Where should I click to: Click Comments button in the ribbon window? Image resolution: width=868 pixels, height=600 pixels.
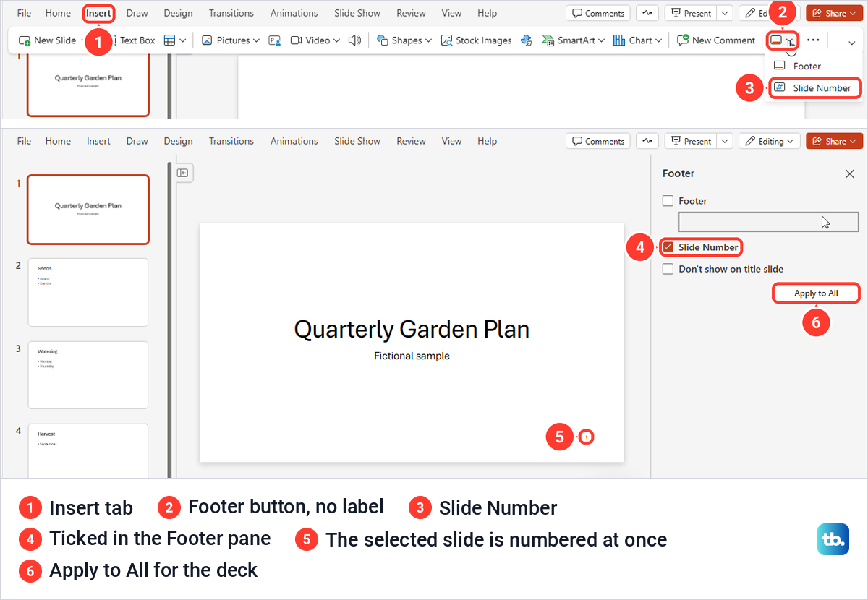click(x=598, y=13)
